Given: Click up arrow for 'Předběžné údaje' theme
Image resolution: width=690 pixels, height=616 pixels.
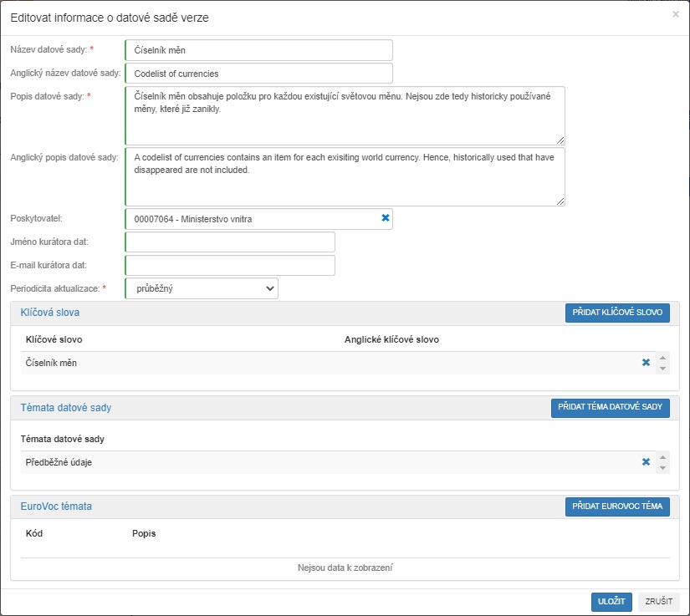Looking at the screenshot, I should pos(662,456).
